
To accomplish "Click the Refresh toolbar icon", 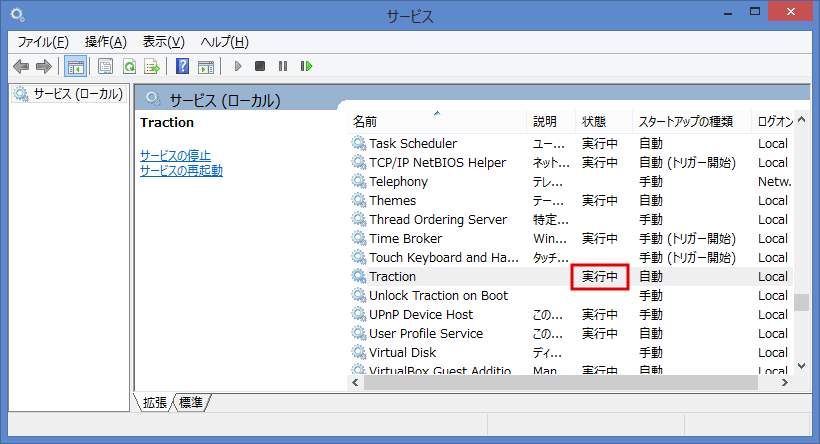I will click(x=129, y=66).
